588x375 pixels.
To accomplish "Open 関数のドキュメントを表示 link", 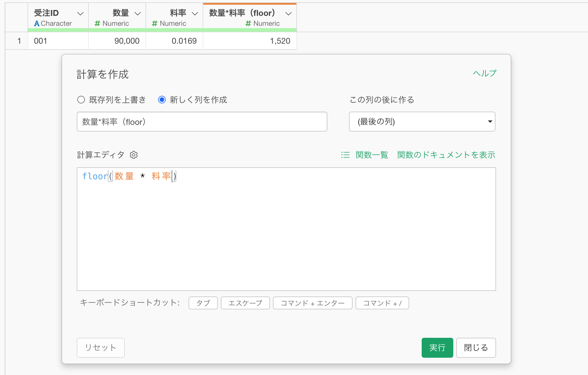I will pos(446,155).
